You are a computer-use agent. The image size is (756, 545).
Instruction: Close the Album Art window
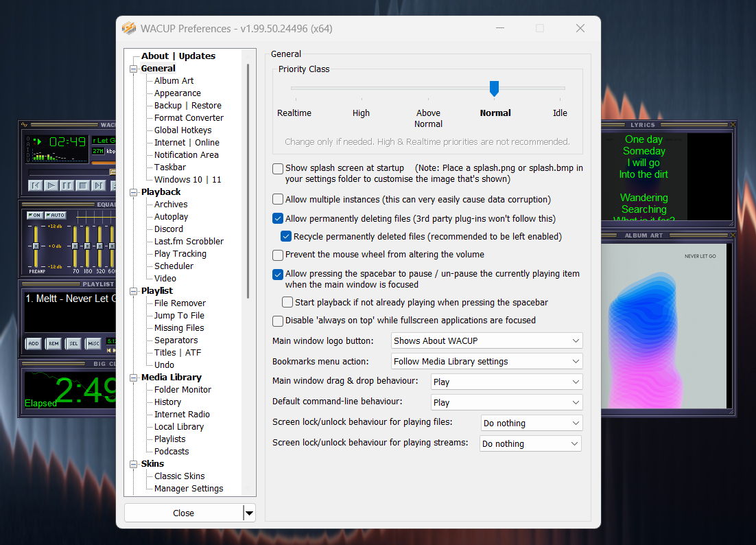click(x=733, y=235)
